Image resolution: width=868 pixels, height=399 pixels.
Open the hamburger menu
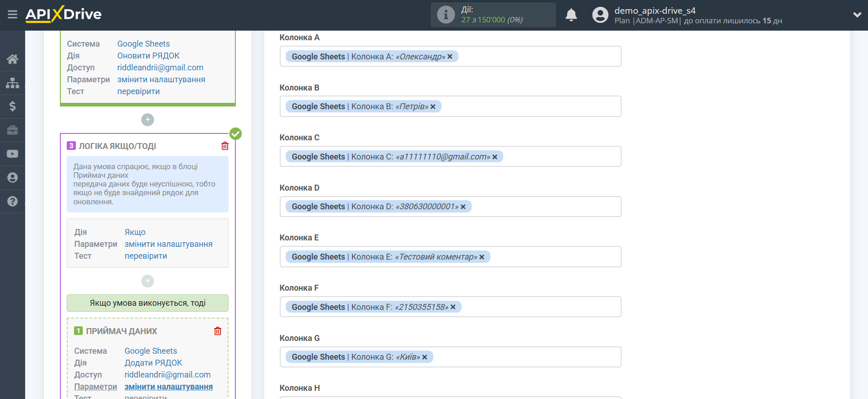(x=12, y=15)
